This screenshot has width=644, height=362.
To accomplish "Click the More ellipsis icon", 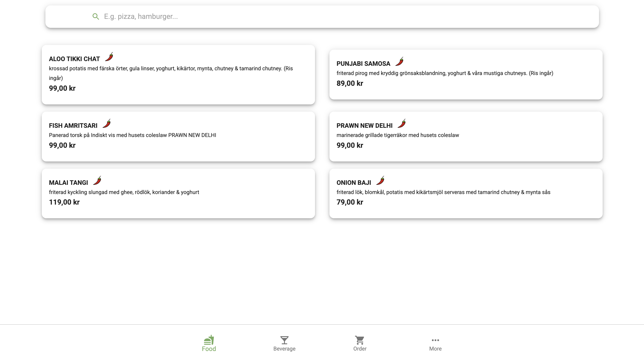I will pyautogui.click(x=435, y=340).
